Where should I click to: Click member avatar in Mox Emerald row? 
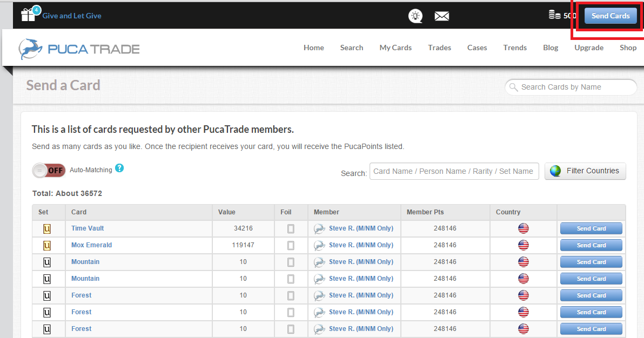(319, 246)
